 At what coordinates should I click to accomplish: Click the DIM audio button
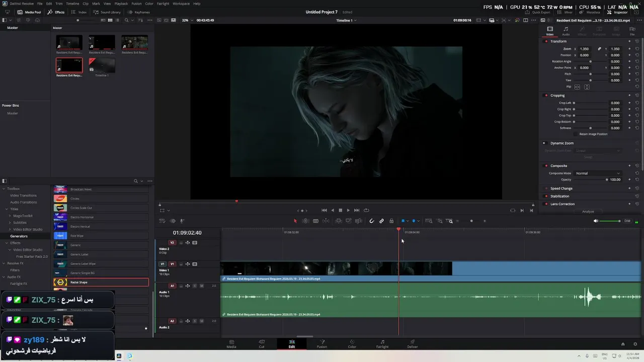pyautogui.click(x=627, y=221)
